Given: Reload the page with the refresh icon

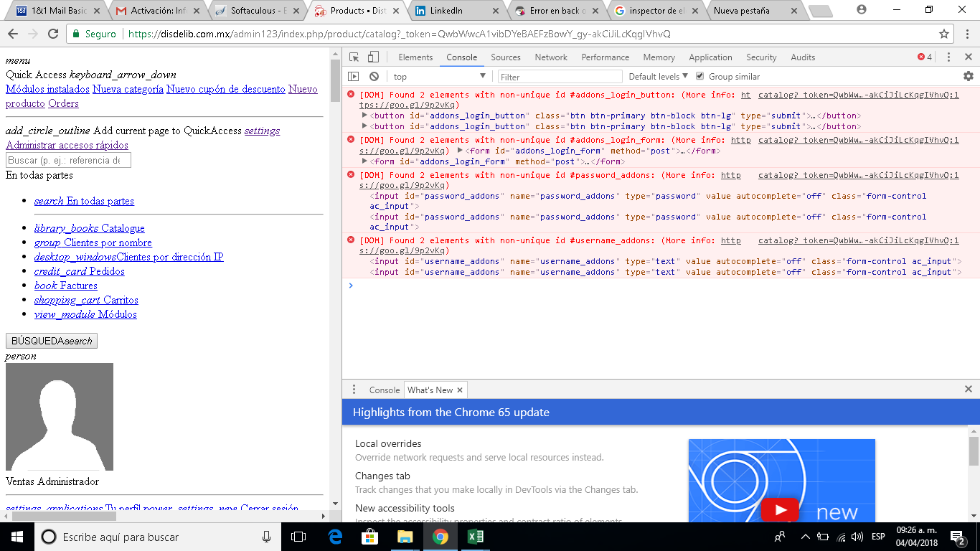Looking at the screenshot, I should [x=52, y=34].
